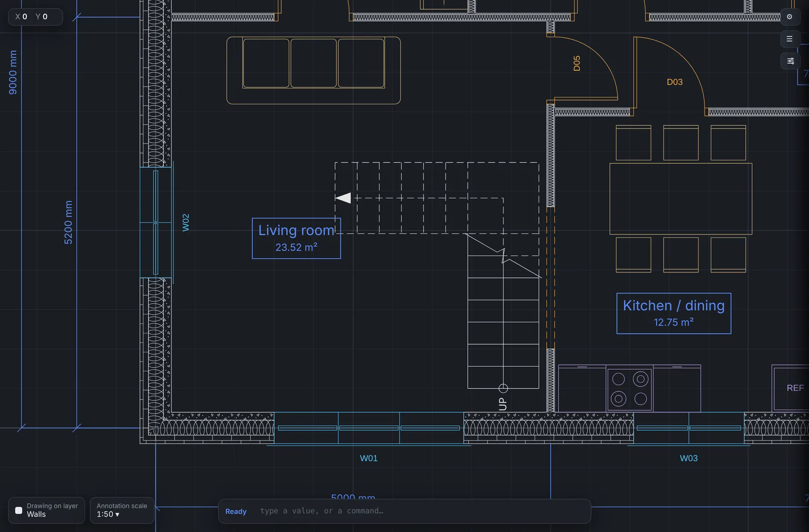The image size is (809, 532).
Task: Open the hamburger menu button
Action: point(789,39)
